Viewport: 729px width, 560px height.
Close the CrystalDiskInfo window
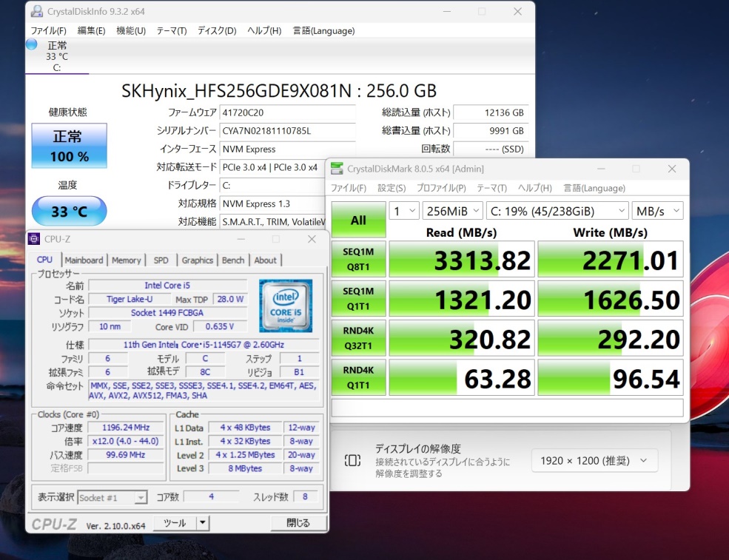point(517,12)
